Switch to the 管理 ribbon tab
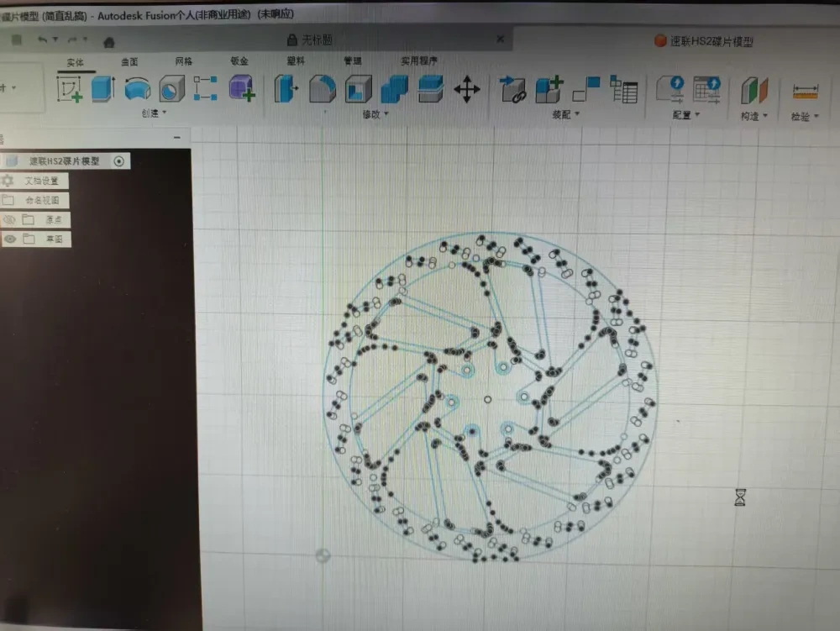The image size is (840, 631). (x=353, y=60)
